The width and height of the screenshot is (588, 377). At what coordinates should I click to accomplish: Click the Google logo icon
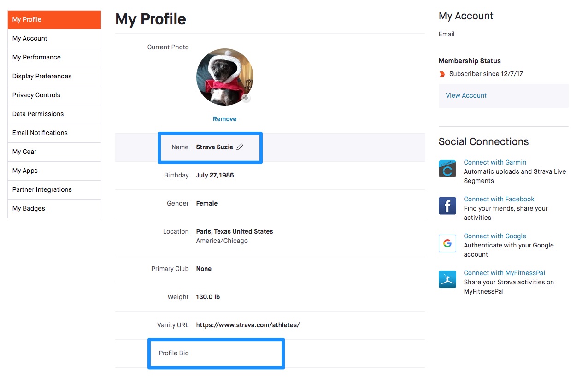pyautogui.click(x=447, y=243)
